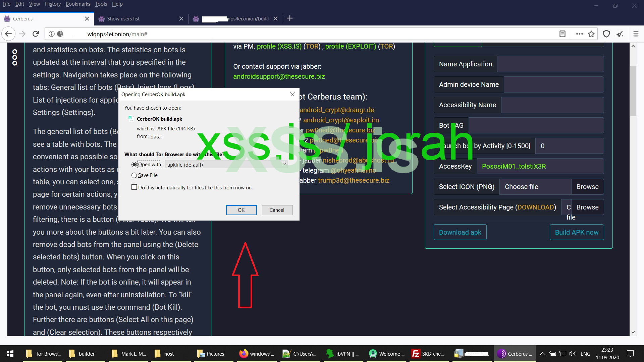This screenshot has width=644, height=362.
Task: Click OK to open CerberOK build.apk
Action: pyautogui.click(x=241, y=210)
